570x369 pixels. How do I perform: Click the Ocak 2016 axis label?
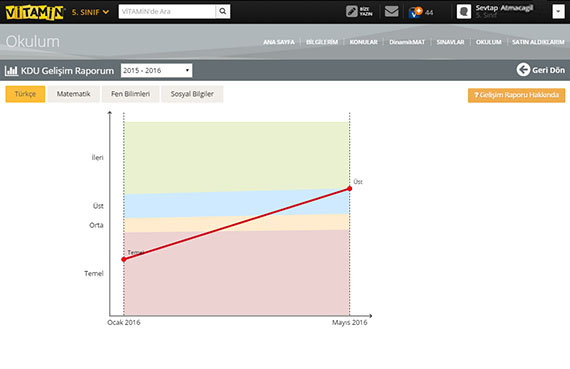point(124,322)
